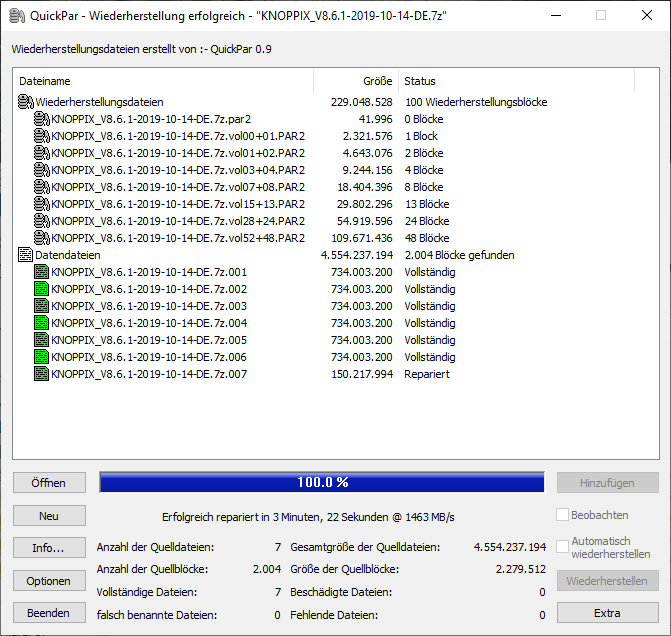This screenshot has width=671, height=636.
Task: Click the Anzahl der Quellblöcke label
Action: point(152,569)
